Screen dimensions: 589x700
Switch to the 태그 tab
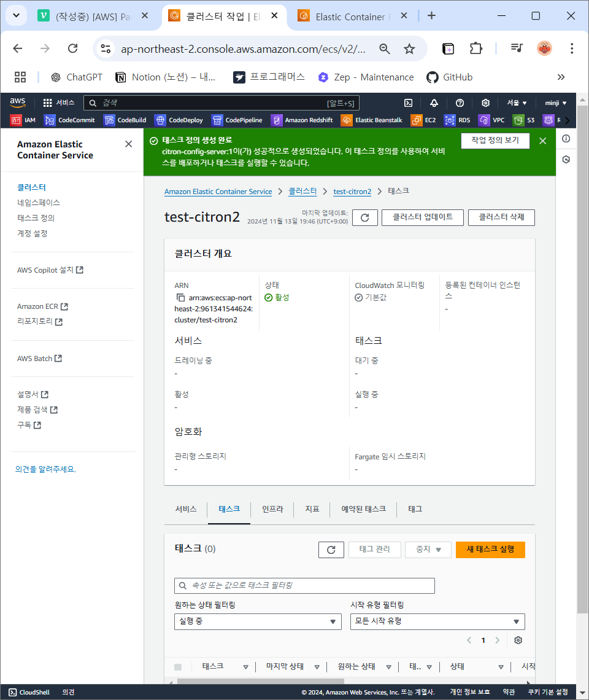point(415,510)
